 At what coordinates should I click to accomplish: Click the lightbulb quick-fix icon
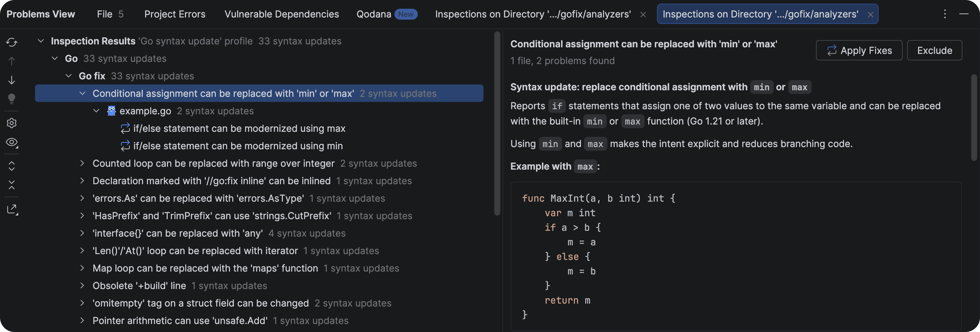point(12,99)
